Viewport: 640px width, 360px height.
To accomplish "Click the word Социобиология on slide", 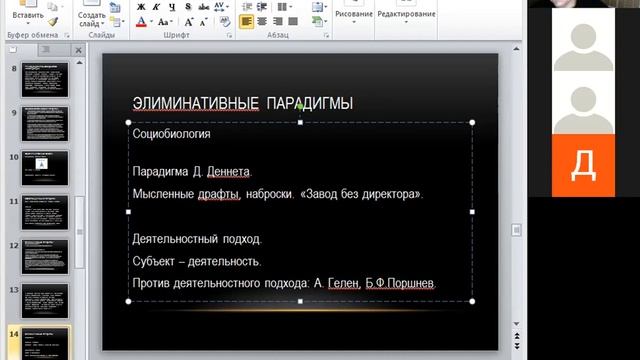I will point(171,134).
